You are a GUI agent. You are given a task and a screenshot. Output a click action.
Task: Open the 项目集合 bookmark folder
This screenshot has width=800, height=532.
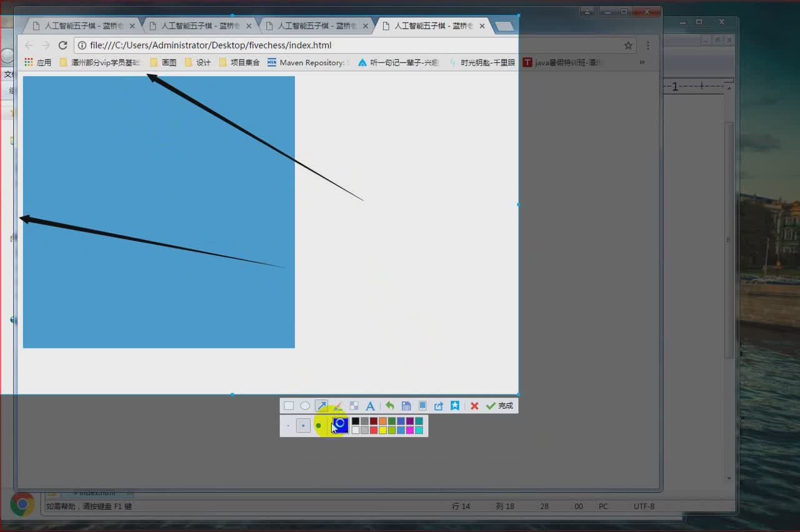pos(239,63)
